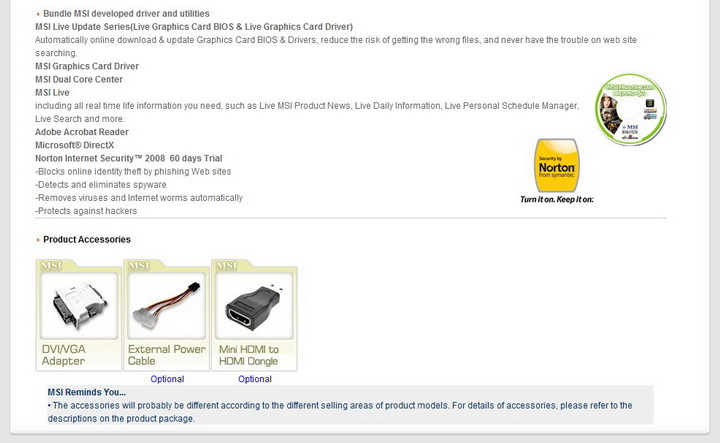Click the MSI driver CD disc image
The height and width of the screenshot is (443, 720).
click(627, 111)
